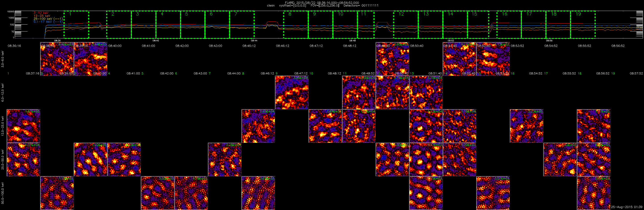Open the 12.0-25.0 keV image labeled 1.81E+05

point(23,126)
